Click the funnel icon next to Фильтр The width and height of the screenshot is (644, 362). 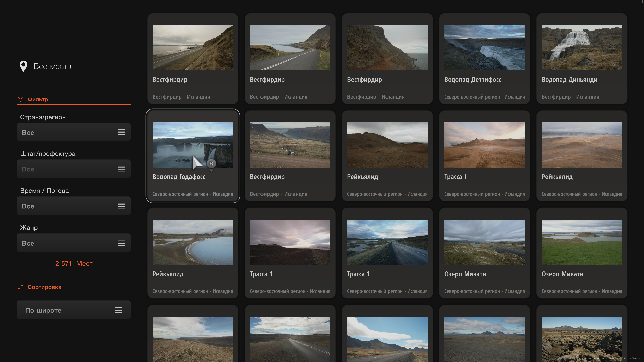(x=20, y=99)
